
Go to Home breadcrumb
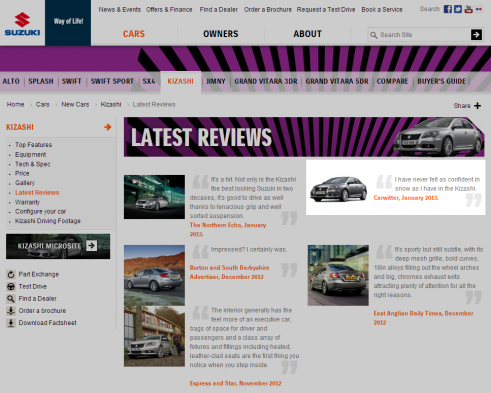[15, 105]
